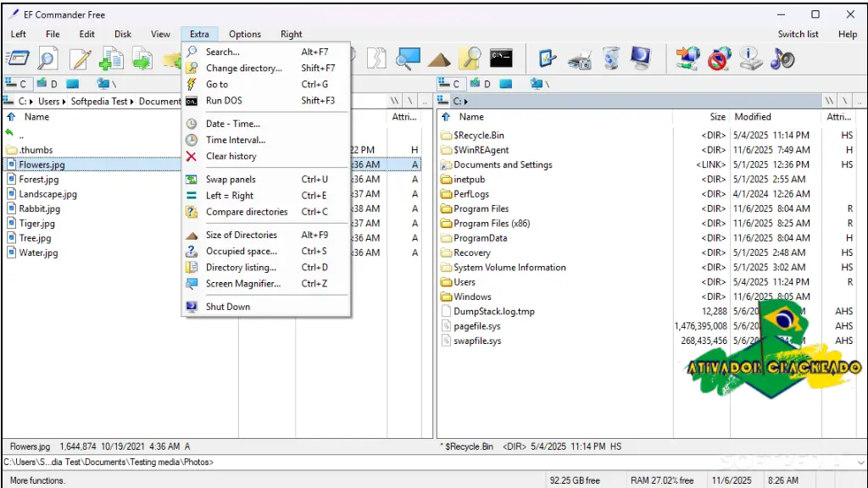Viewport: 868px width, 488px height.
Task: Expand the arrow after Softpedia Test in breadcrumb
Action: (131, 102)
